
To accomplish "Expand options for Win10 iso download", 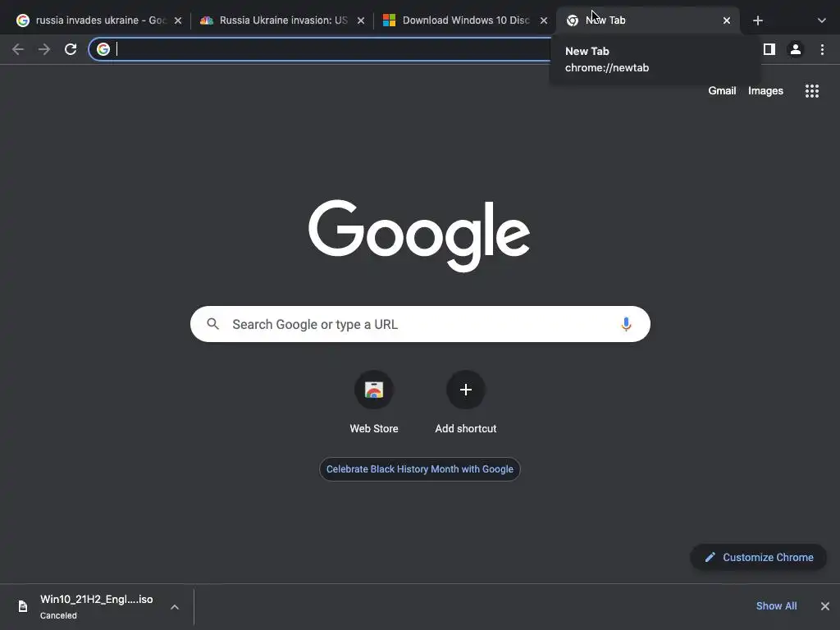I will click(175, 607).
